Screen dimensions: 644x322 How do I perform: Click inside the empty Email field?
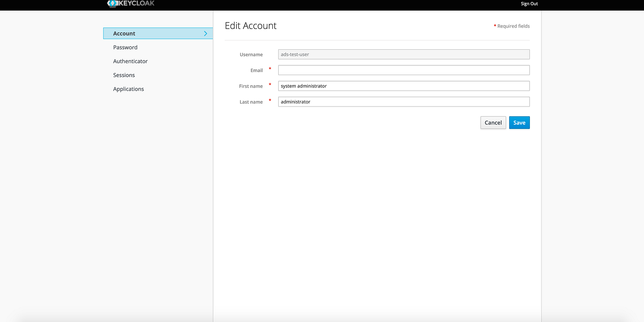[x=403, y=70]
